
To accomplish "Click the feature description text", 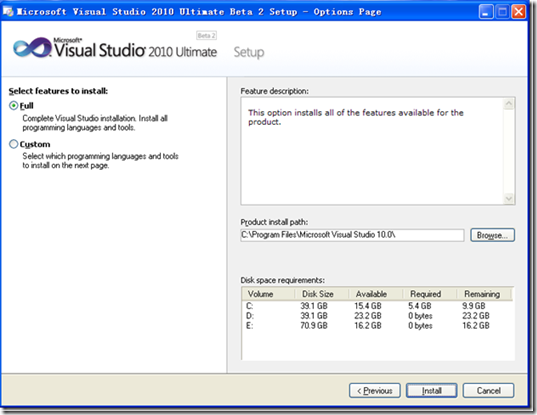I will pyautogui.click(x=355, y=117).
